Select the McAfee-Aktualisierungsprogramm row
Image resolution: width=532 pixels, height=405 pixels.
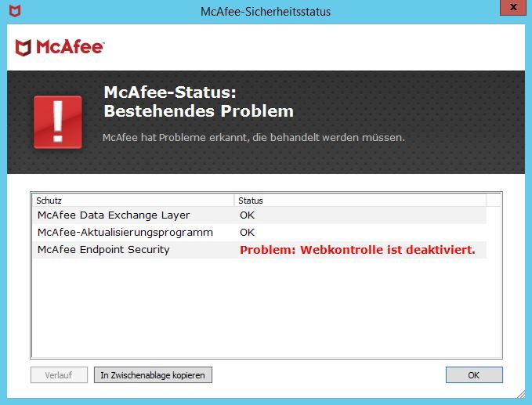pos(125,233)
